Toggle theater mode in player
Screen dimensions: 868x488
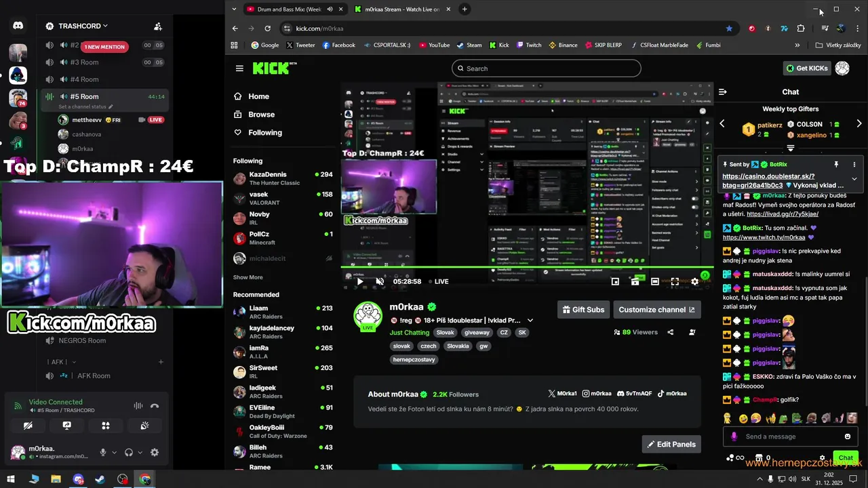click(x=655, y=281)
